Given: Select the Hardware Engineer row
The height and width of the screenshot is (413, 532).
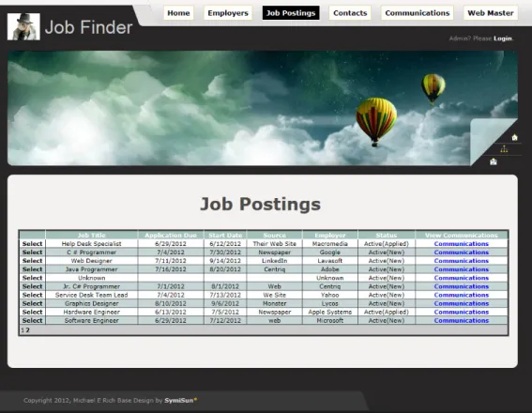Looking at the screenshot, I should pos(32,312).
